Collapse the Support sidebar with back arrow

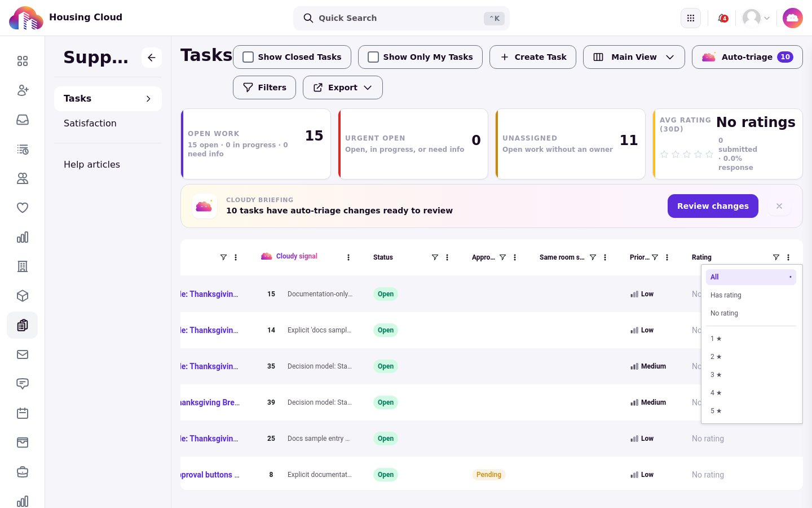point(152,58)
